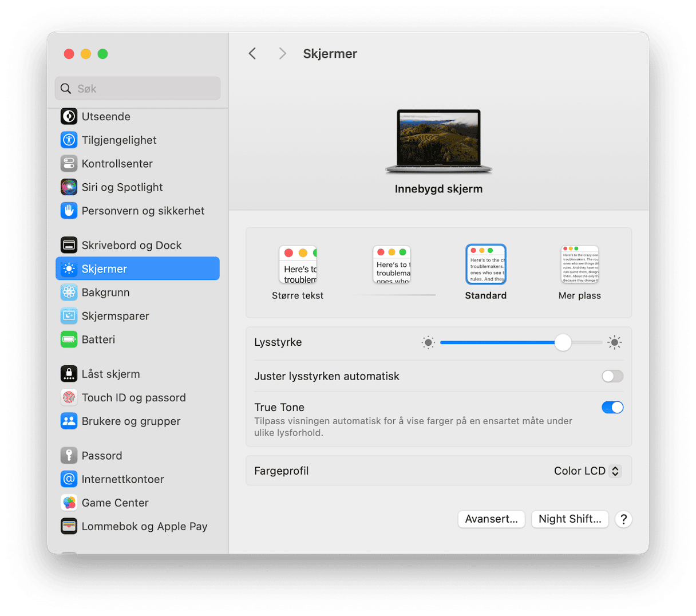Open the Låst skjerm lock icon
Image resolution: width=696 pixels, height=616 pixels.
click(x=69, y=374)
